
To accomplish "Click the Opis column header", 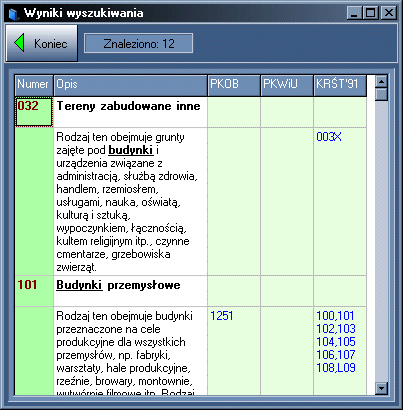I will tap(130, 85).
